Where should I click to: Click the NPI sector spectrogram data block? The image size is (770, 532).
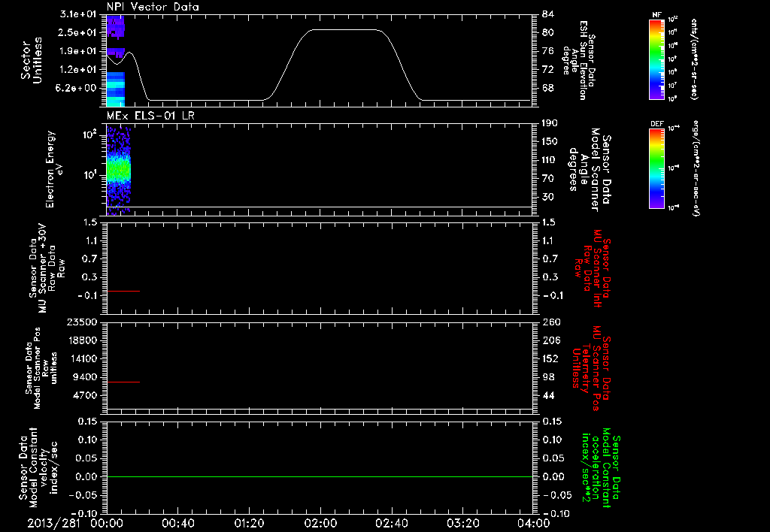pos(115,61)
